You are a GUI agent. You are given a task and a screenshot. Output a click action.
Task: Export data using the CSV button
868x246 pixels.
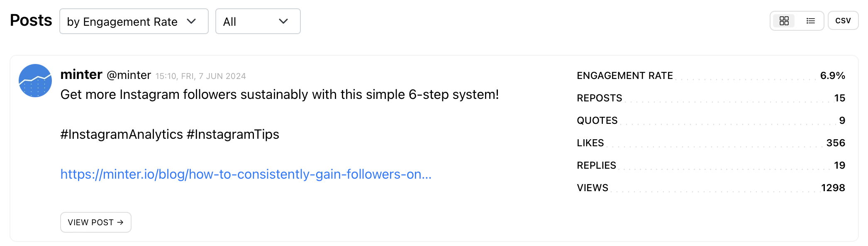pos(843,20)
